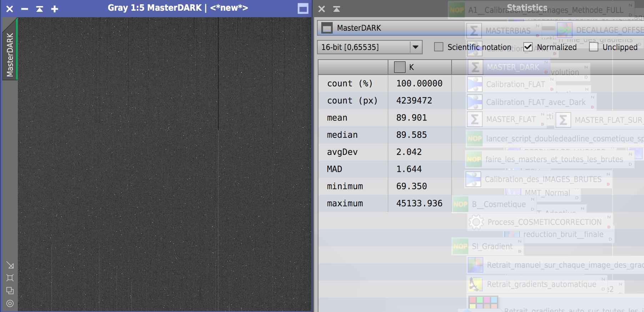The image size is (644, 312).
Task: Select the MASTER_FLAT_SUR process icon
Action: point(563,120)
